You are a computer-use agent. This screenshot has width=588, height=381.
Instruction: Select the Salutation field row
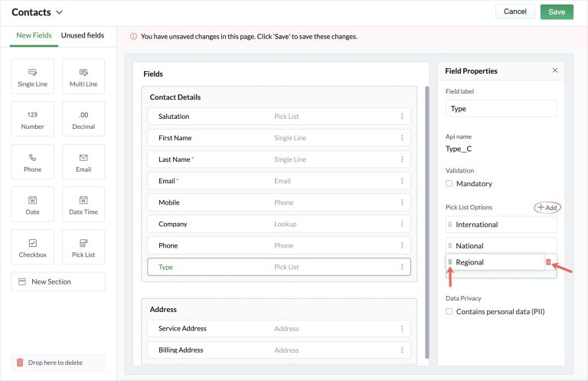[279, 117]
